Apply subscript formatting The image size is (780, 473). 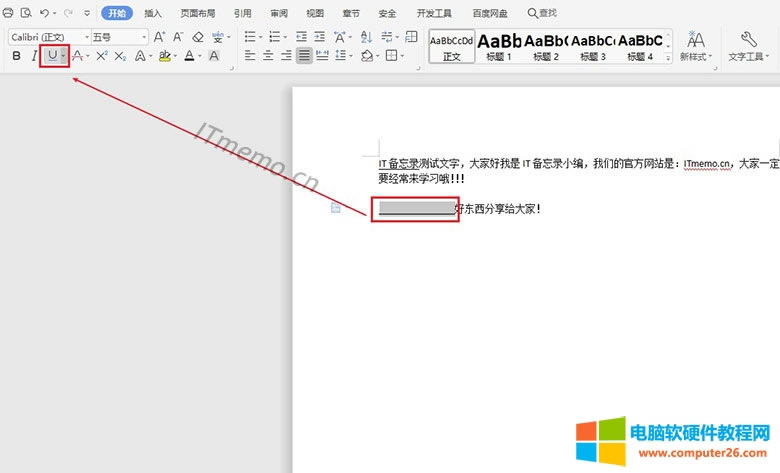coord(120,56)
